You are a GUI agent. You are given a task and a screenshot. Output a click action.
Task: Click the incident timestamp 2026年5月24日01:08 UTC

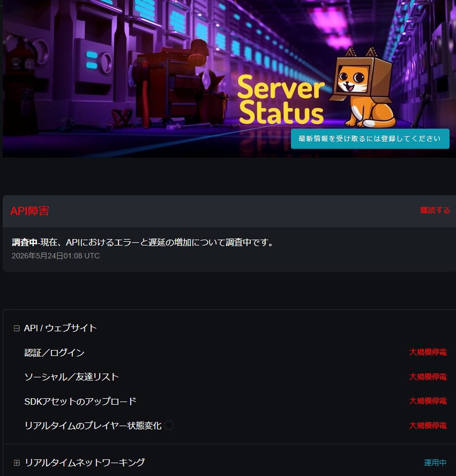click(x=56, y=256)
